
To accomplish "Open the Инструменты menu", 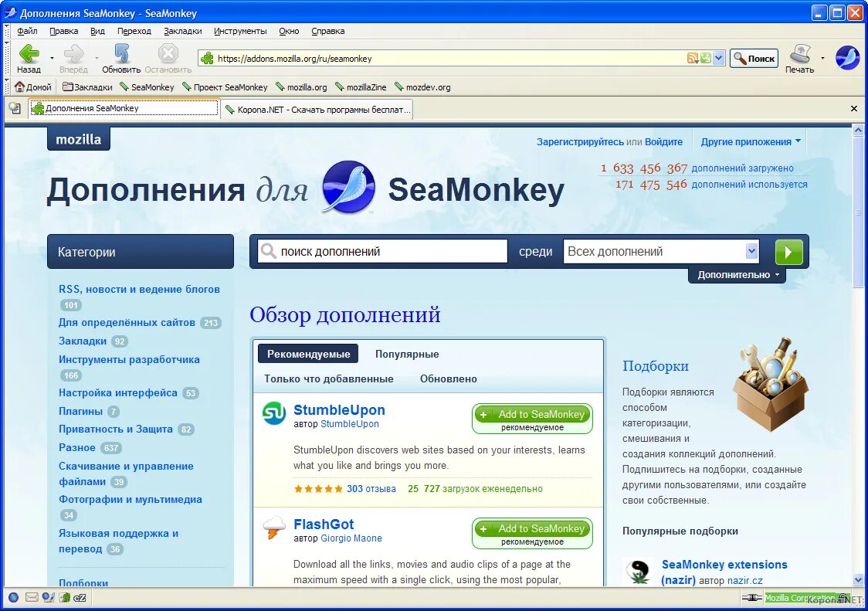I will tap(240, 31).
